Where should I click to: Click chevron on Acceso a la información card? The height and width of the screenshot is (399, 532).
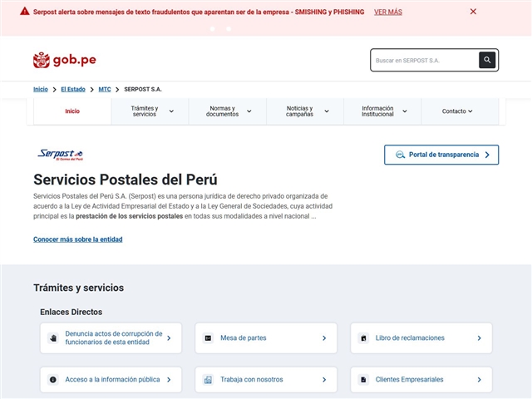(x=169, y=379)
